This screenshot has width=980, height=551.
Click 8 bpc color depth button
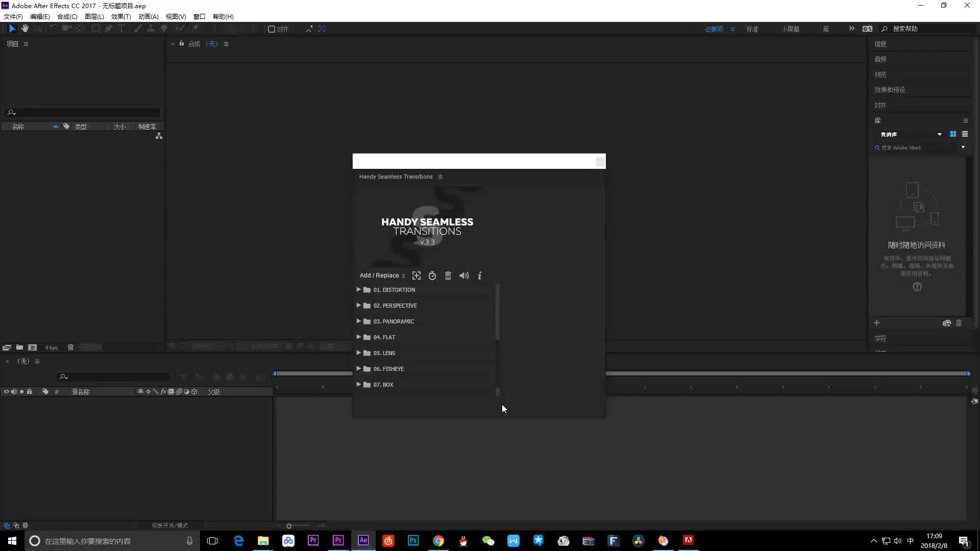pos(52,347)
